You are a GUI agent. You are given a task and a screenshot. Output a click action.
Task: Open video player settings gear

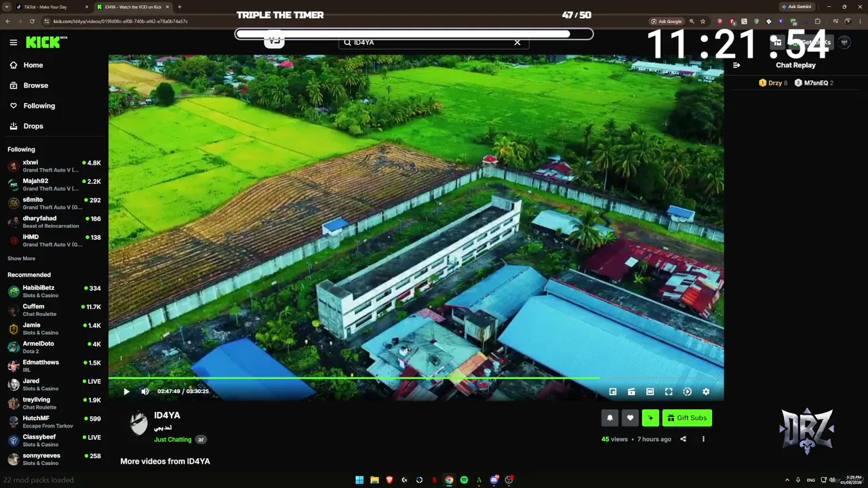click(706, 392)
